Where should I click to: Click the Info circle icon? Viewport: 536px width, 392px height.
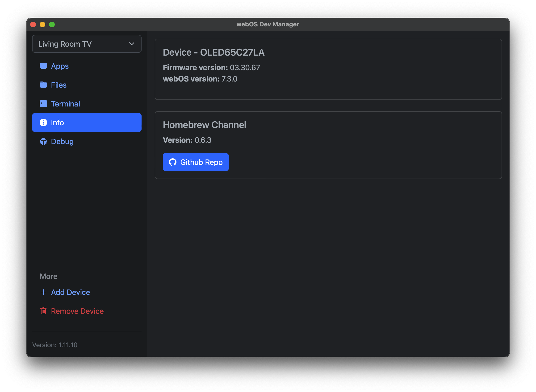point(43,122)
